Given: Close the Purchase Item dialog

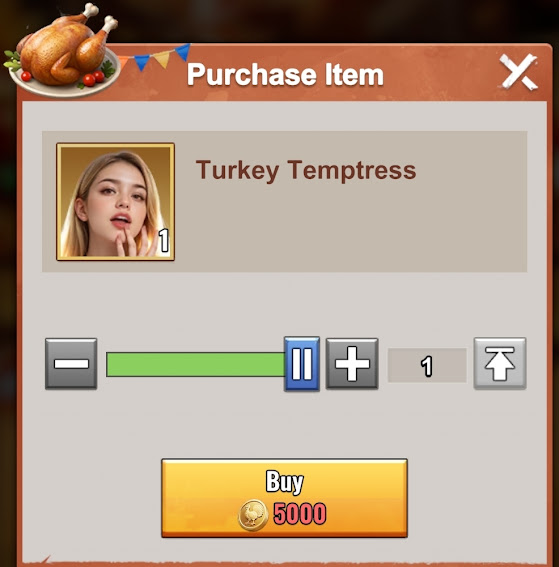Looking at the screenshot, I should (519, 72).
